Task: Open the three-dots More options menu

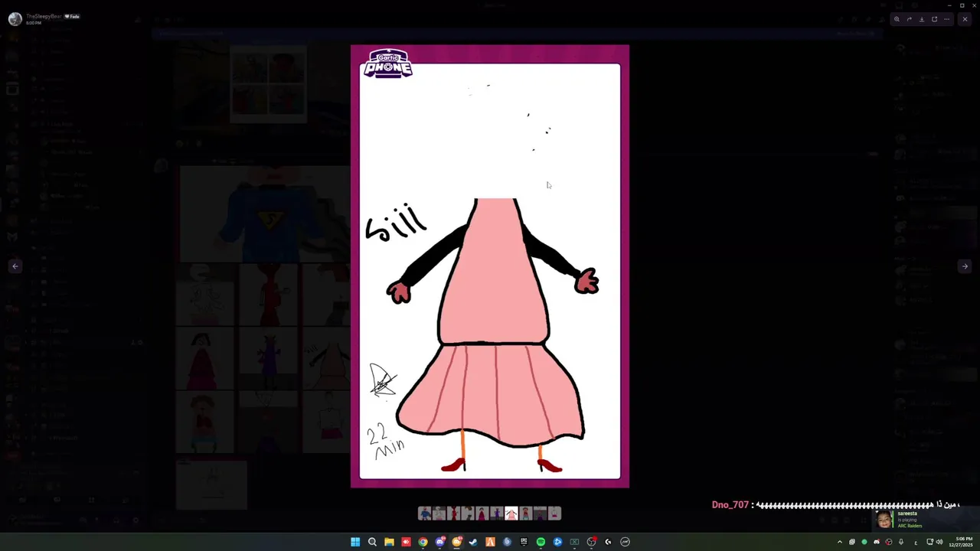Action: point(947,19)
